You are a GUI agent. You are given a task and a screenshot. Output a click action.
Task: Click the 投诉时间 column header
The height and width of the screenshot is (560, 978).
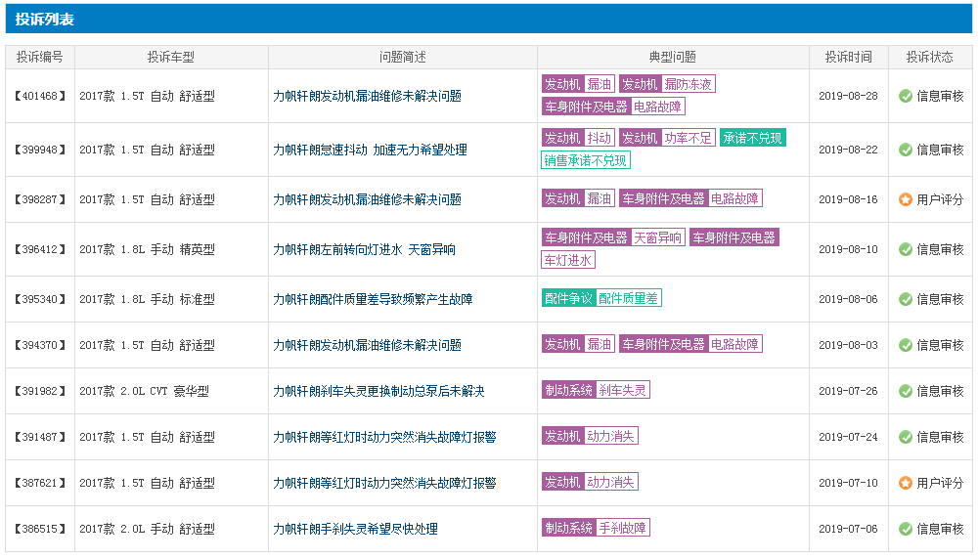coord(848,57)
